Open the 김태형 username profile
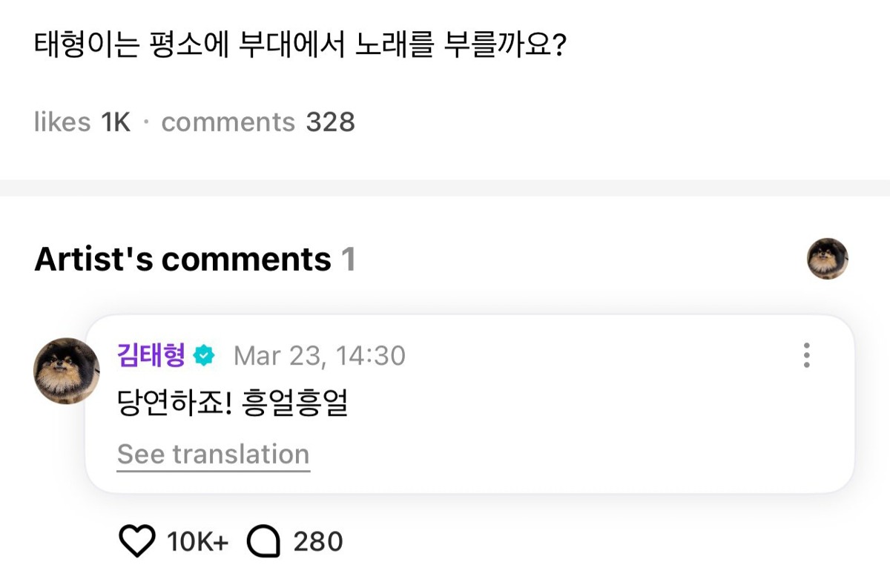The image size is (890, 588). [151, 356]
